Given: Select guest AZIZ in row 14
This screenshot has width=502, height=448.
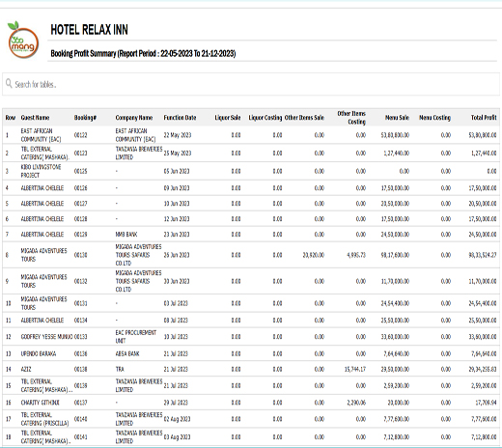Looking at the screenshot, I should (26, 369).
